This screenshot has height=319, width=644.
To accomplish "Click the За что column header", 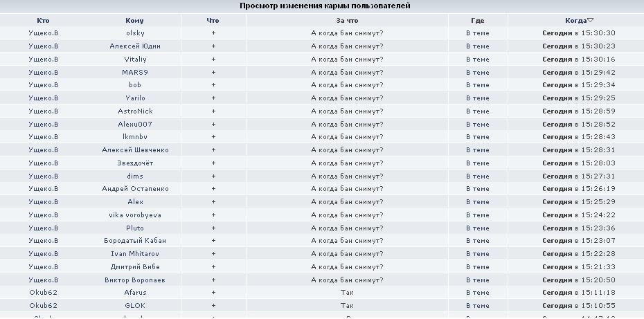I will (x=347, y=21).
